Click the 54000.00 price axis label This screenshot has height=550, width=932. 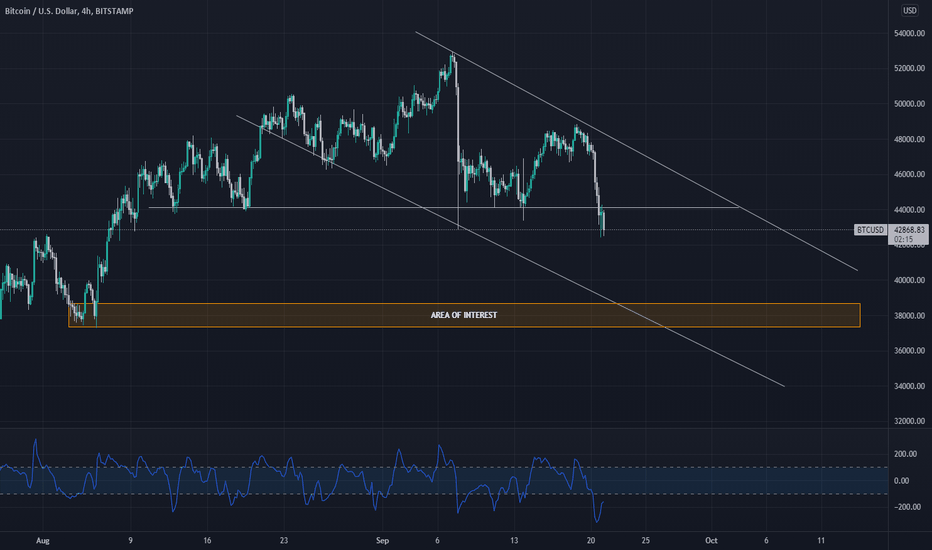pos(909,33)
